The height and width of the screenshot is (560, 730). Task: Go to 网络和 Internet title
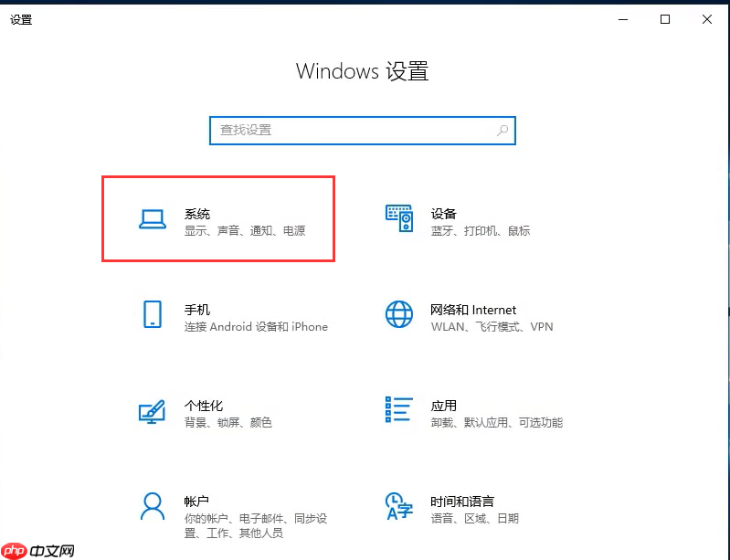pos(473,310)
